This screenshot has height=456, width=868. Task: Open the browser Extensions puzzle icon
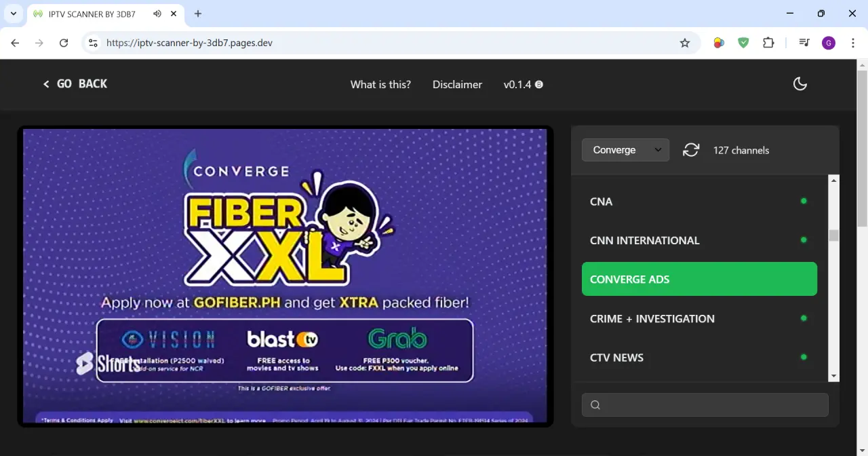pyautogui.click(x=768, y=43)
